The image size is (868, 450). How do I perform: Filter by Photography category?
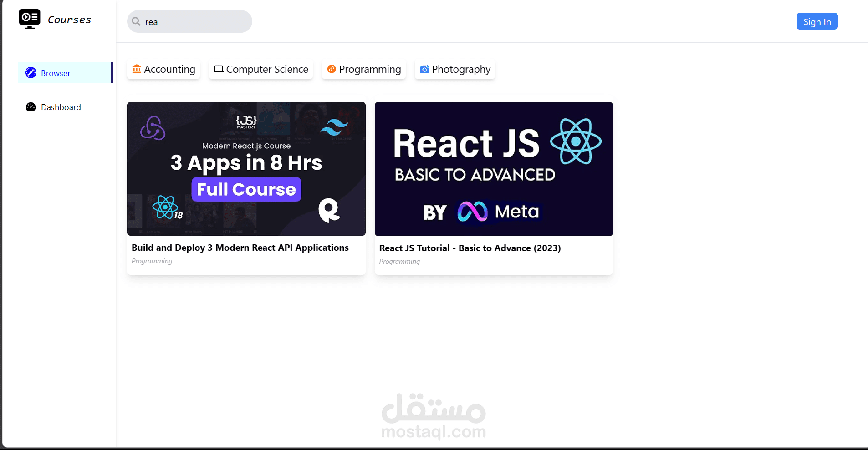[x=455, y=69]
